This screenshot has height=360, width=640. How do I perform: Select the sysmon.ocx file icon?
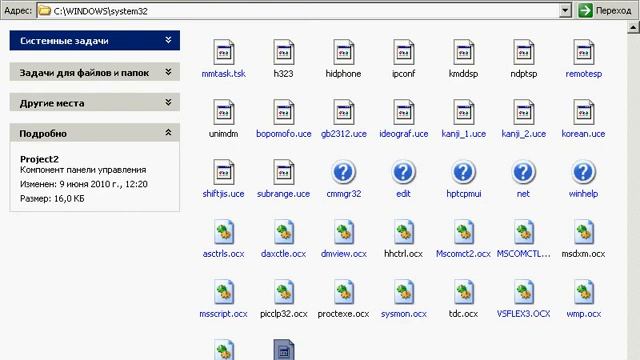point(404,292)
